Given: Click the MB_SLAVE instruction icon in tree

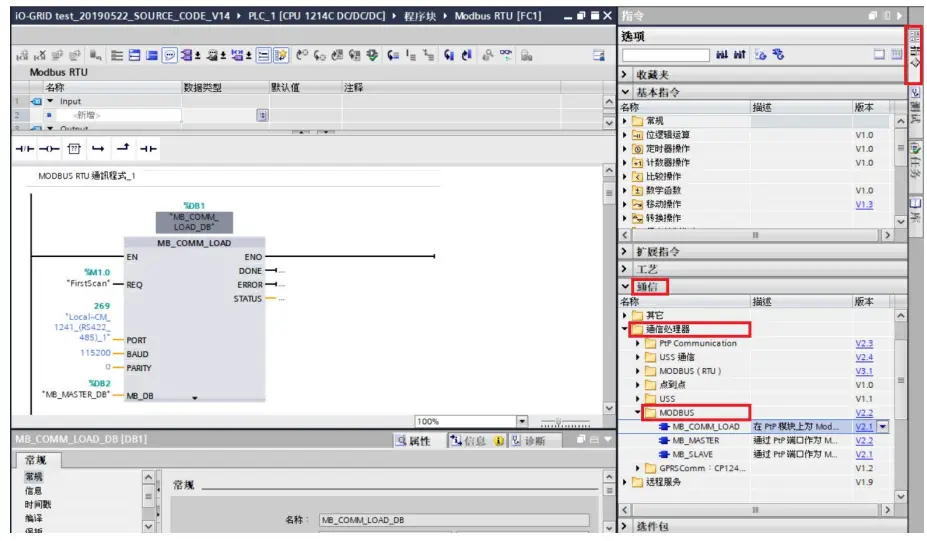Looking at the screenshot, I should 664,454.
